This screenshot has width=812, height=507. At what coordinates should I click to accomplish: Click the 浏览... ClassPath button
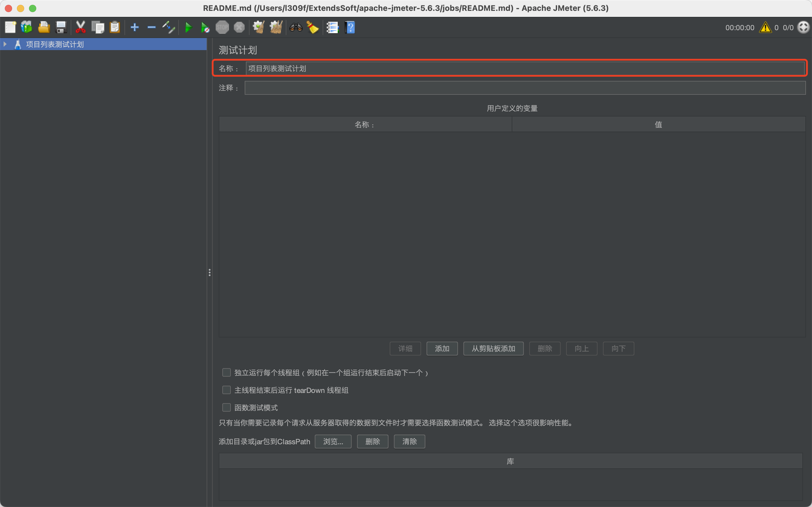(x=333, y=441)
